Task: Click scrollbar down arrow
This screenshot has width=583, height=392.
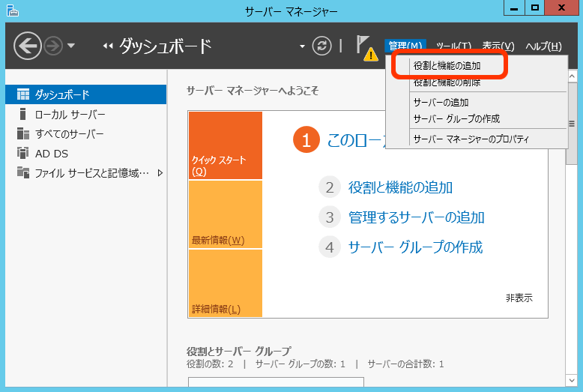Action: [572, 380]
